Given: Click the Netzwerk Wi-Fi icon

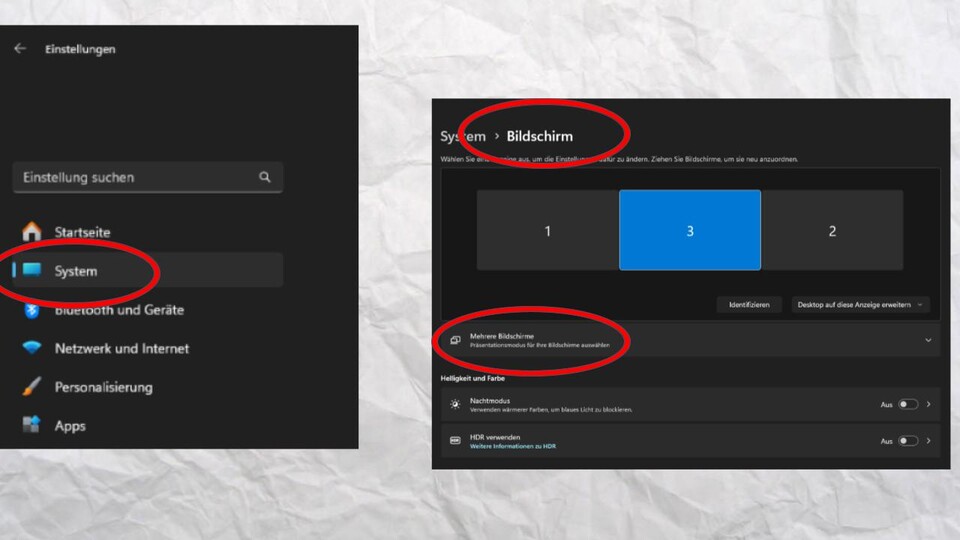Looking at the screenshot, I should click(x=32, y=348).
